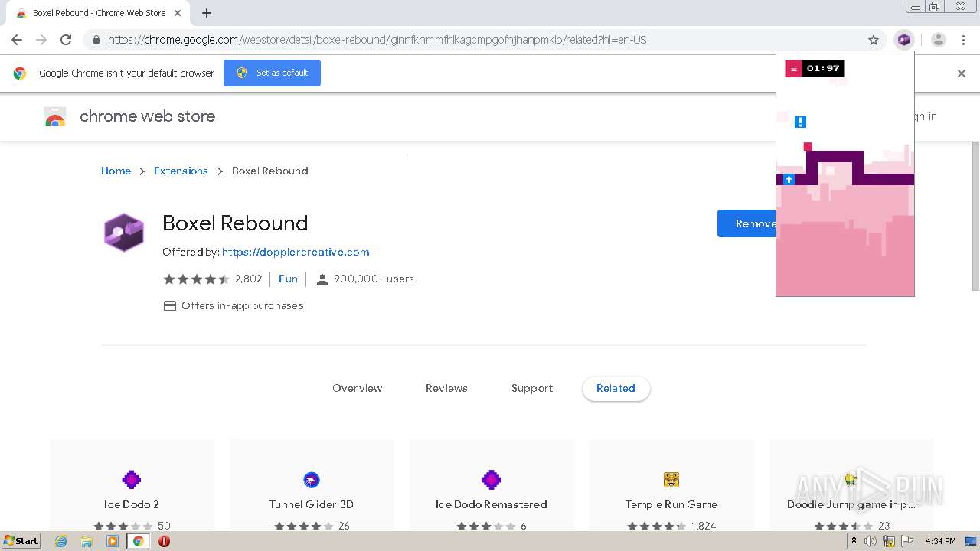
Task: Show hidden system tray icons
Action: (x=854, y=541)
